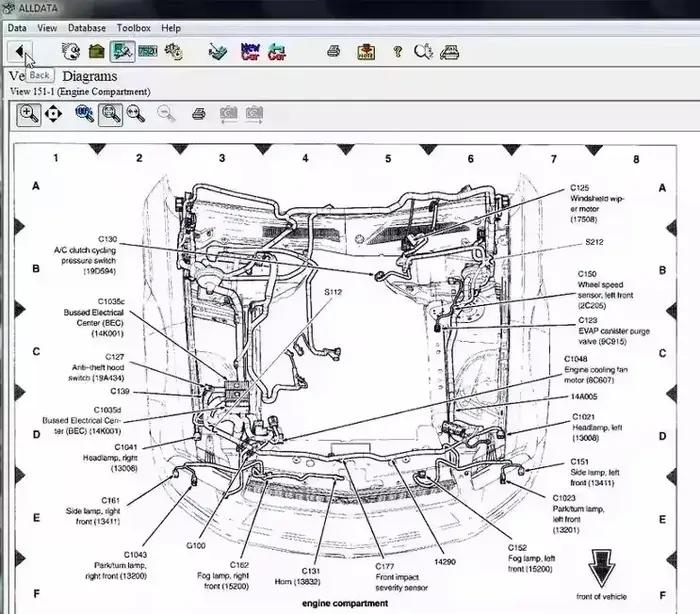Click the S112 splice label

click(x=333, y=292)
